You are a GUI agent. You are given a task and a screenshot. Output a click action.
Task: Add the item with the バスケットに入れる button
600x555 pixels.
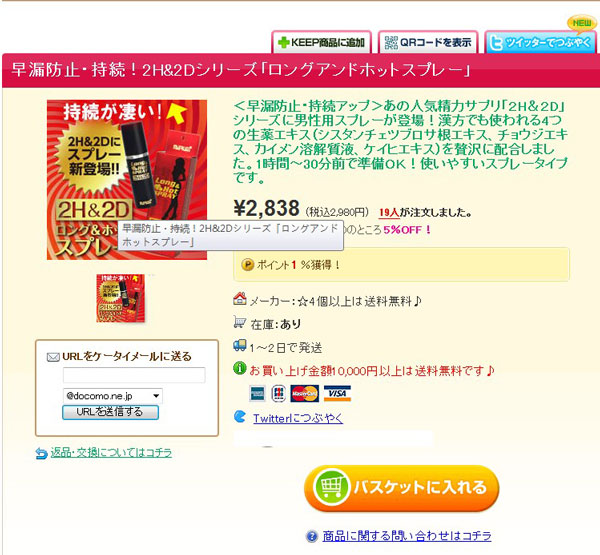(x=401, y=488)
